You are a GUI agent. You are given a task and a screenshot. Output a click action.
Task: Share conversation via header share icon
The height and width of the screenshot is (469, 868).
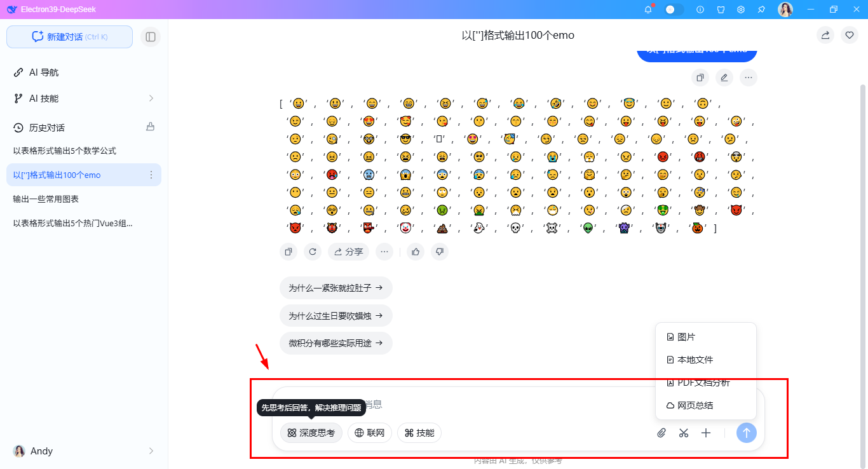(825, 35)
